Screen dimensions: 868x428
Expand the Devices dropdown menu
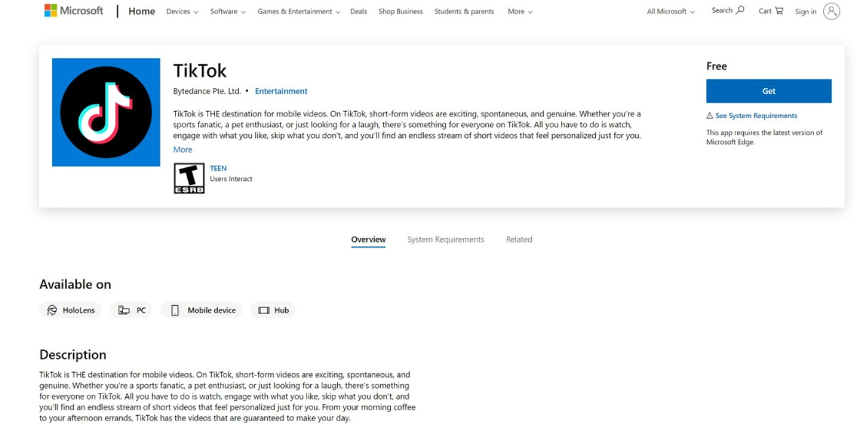182,12
